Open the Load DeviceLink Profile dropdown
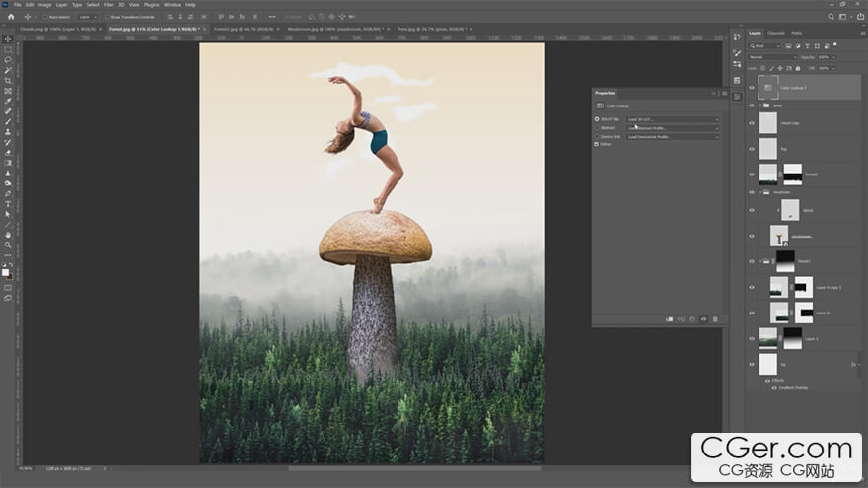 (x=673, y=136)
